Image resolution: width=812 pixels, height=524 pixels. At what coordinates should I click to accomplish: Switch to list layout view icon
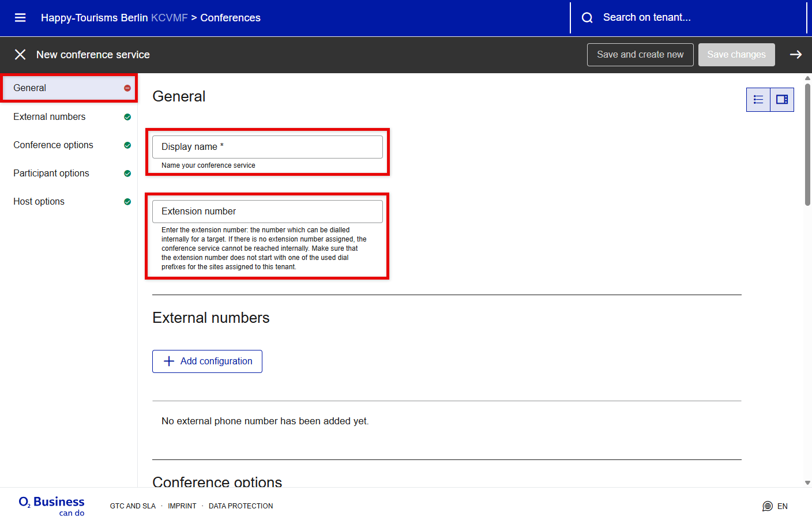coord(758,100)
